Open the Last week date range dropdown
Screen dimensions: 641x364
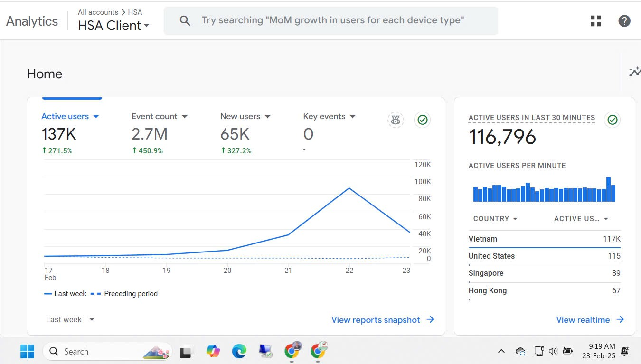coord(70,320)
